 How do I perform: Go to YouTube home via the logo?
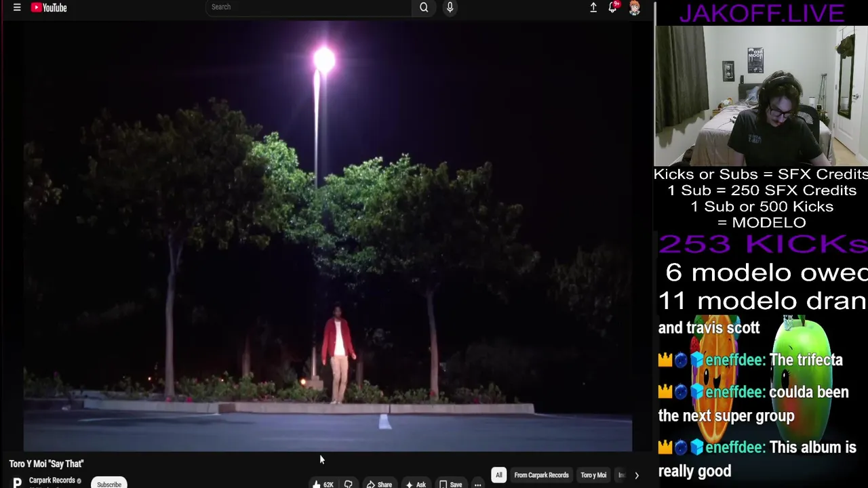[49, 7]
